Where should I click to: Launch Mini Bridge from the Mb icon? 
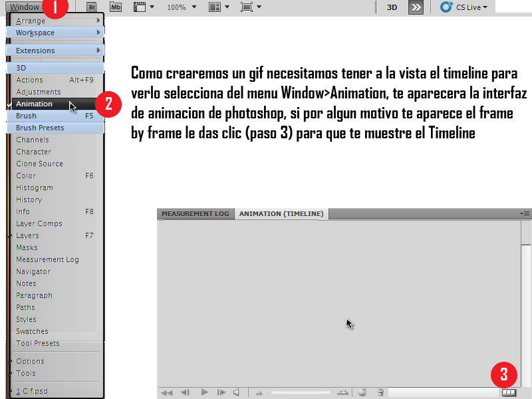point(116,7)
